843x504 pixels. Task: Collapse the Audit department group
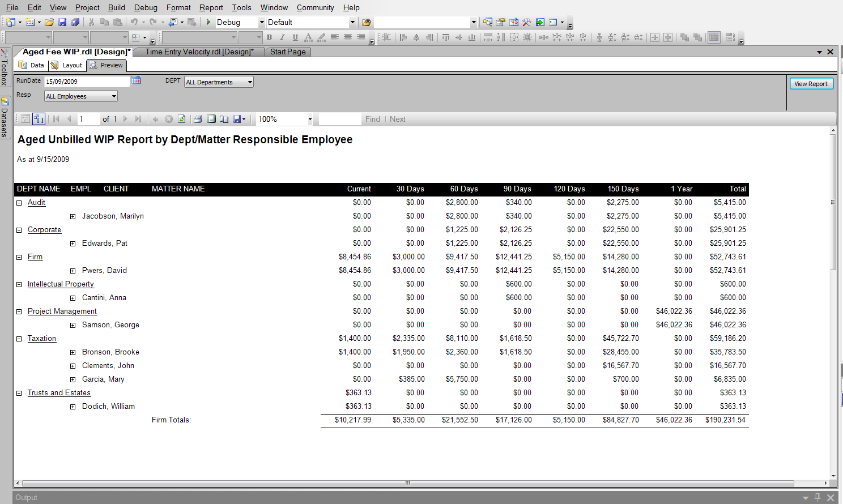point(19,203)
